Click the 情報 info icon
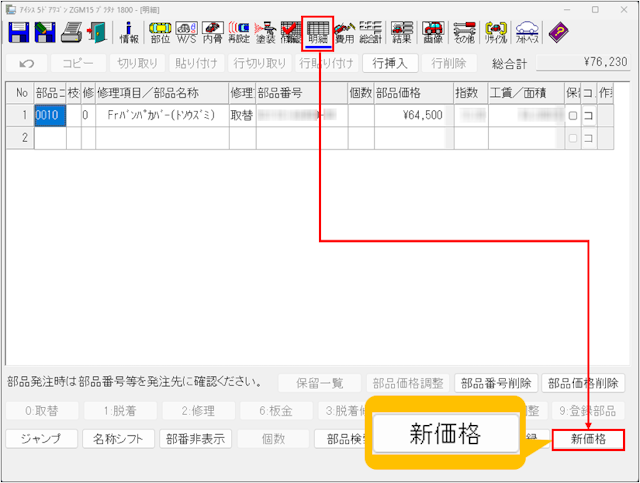Image resolution: width=640 pixels, height=483 pixels. click(x=129, y=33)
